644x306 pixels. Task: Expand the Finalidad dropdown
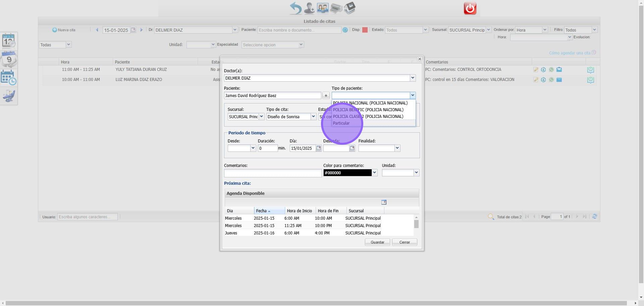tap(397, 148)
